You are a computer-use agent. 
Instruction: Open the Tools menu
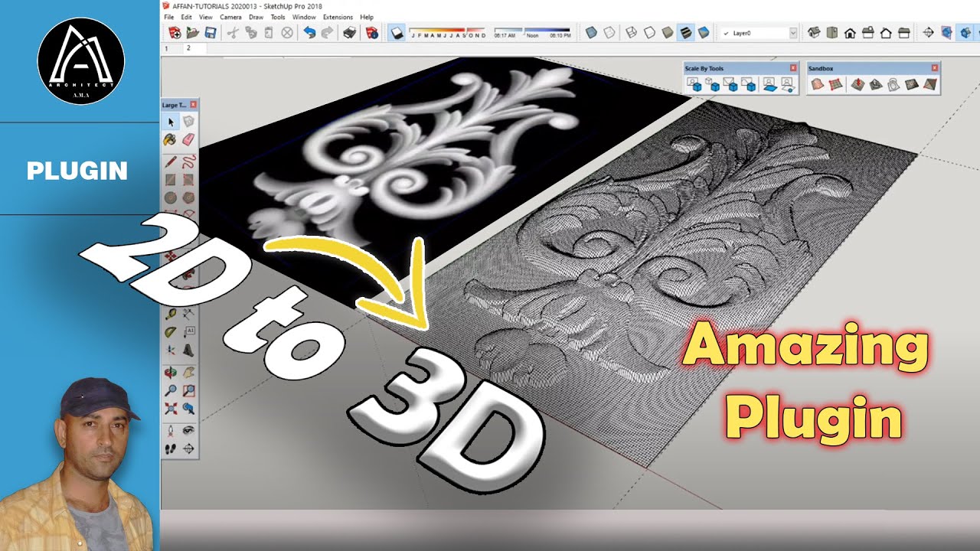coord(278,17)
